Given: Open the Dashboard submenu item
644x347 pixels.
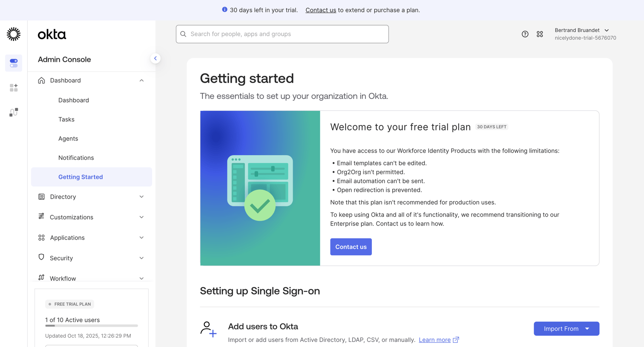Looking at the screenshot, I should point(74,100).
